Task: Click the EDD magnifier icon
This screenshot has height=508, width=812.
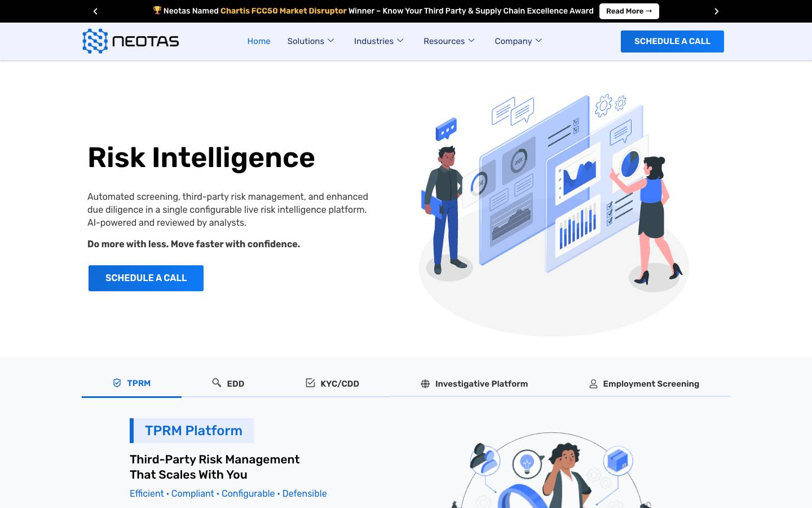Action: [x=217, y=383]
